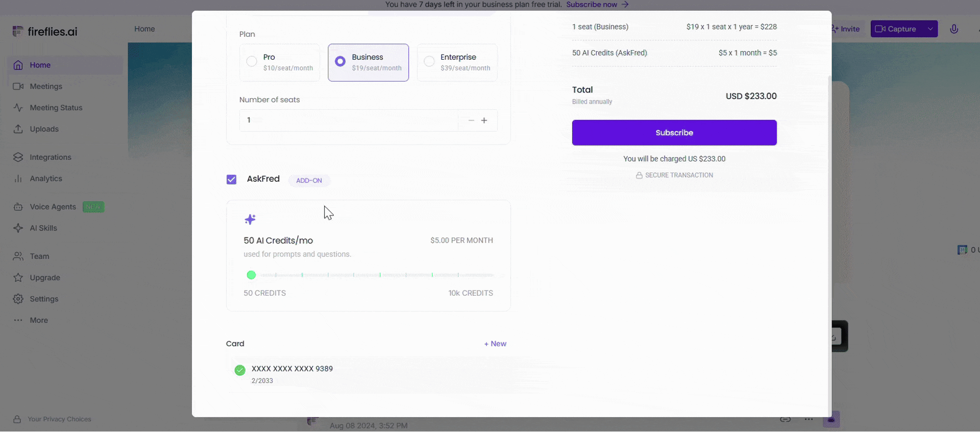Click the 10k CREDITS label

click(x=471, y=293)
